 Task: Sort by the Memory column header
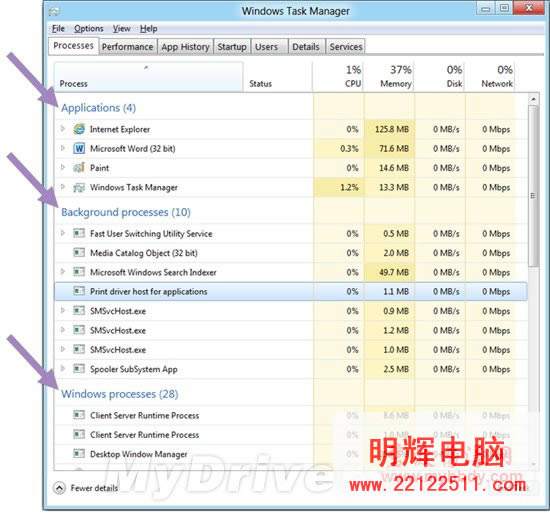click(x=389, y=77)
